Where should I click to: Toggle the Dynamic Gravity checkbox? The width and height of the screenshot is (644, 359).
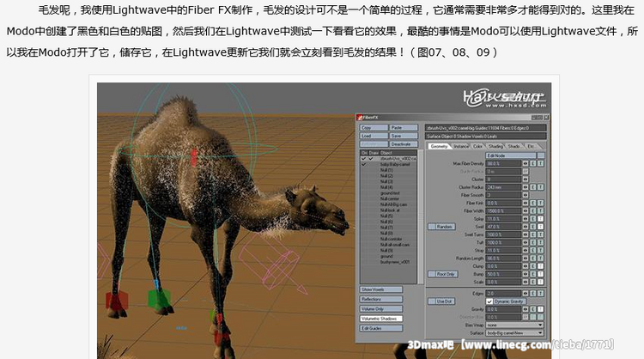[x=489, y=301]
